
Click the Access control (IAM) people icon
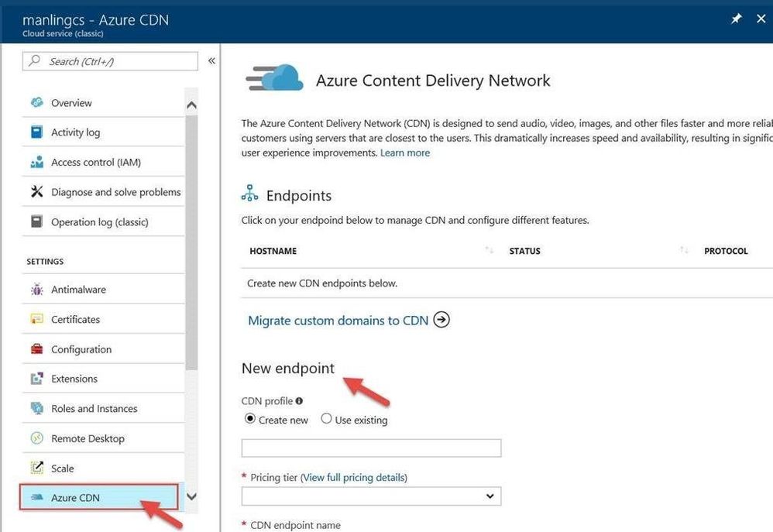pyautogui.click(x=37, y=162)
